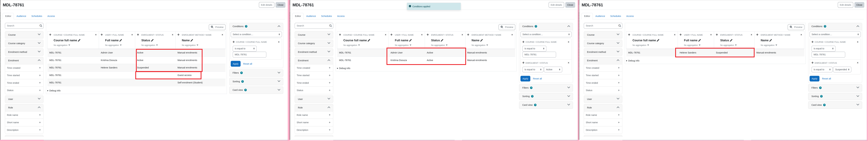Open Card view help icon in first screenshot

tap(245, 90)
